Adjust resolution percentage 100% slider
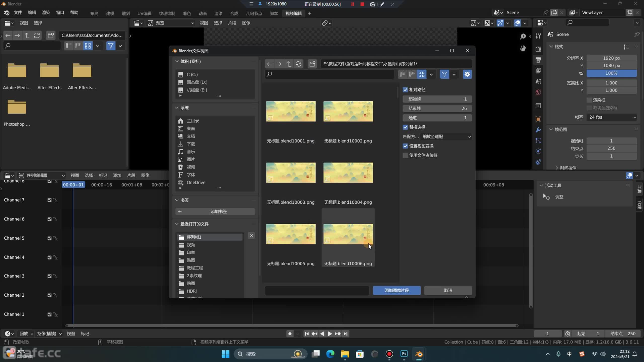644x362 pixels. pos(612,73)
